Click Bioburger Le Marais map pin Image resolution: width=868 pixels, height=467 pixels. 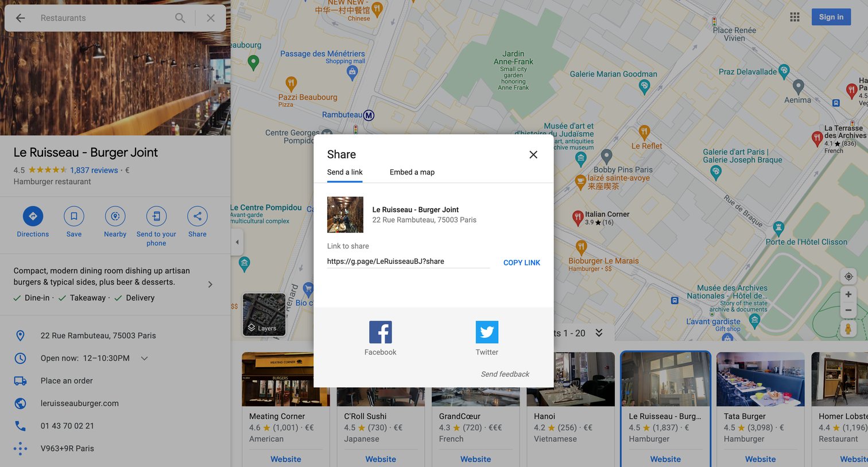pos(581,247)
